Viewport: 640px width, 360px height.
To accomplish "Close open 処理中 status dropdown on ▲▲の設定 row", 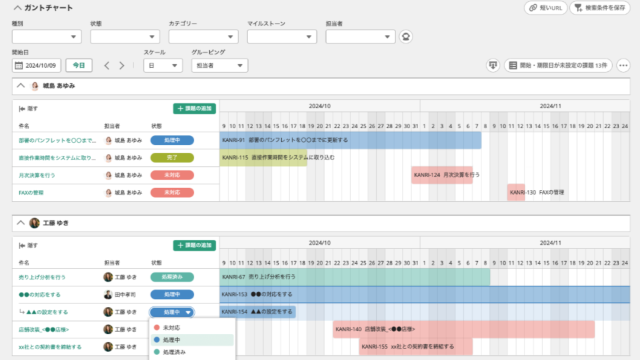I will coord(172,312).
